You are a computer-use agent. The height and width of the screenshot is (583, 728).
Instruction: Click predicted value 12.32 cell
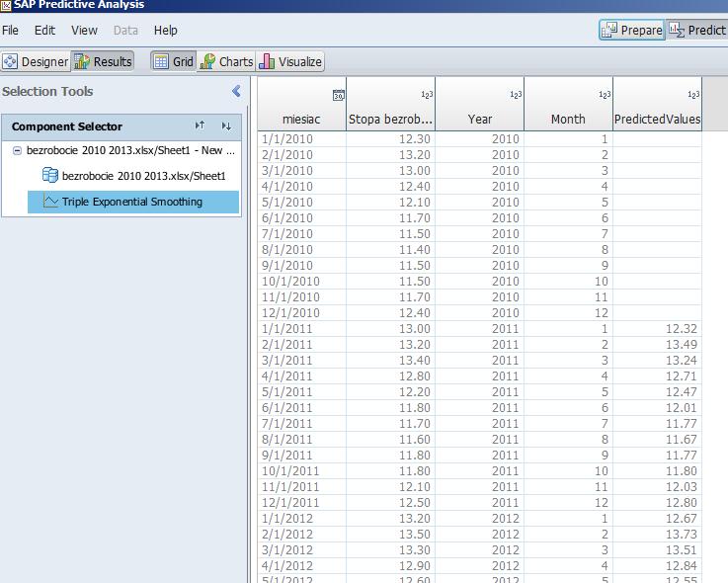658,328
